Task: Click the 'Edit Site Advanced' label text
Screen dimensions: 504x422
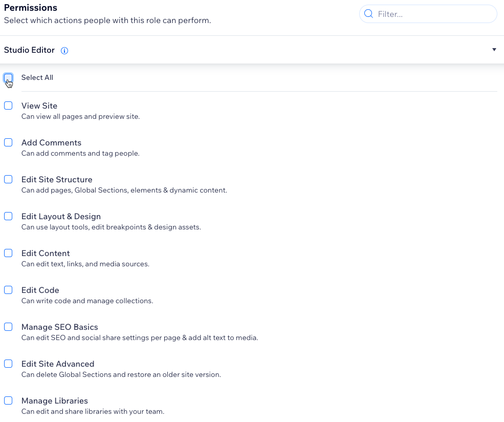Action: (58, 364)
